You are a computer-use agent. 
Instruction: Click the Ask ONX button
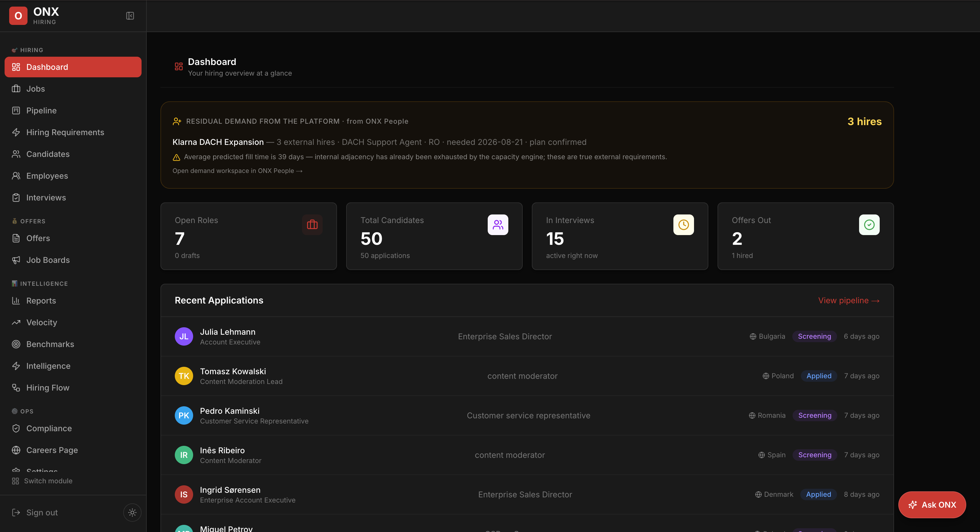pos(932,505)
